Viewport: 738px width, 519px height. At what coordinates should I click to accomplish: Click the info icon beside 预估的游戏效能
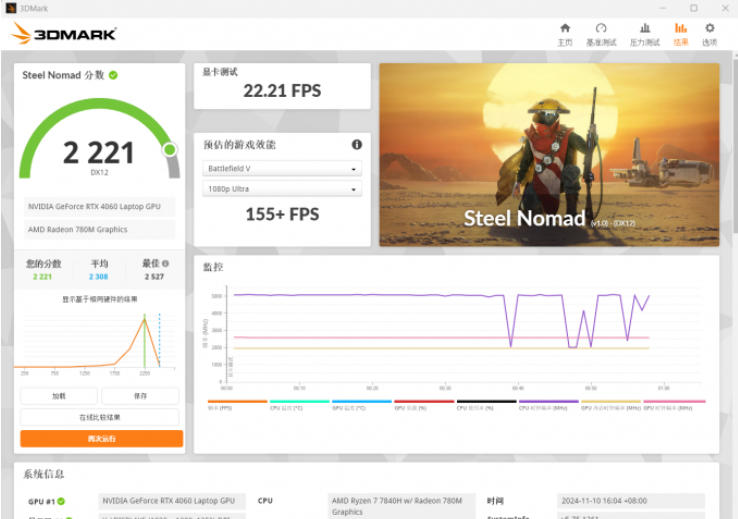356,145
